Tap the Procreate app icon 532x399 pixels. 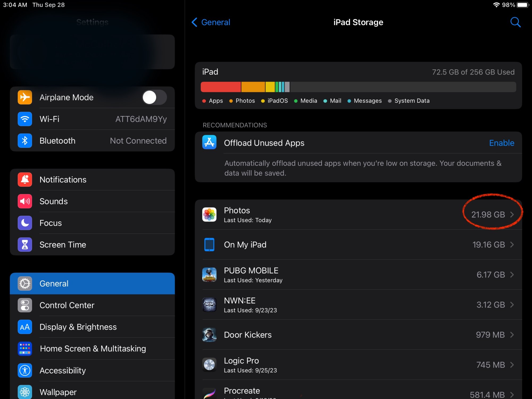coord(209,394)
